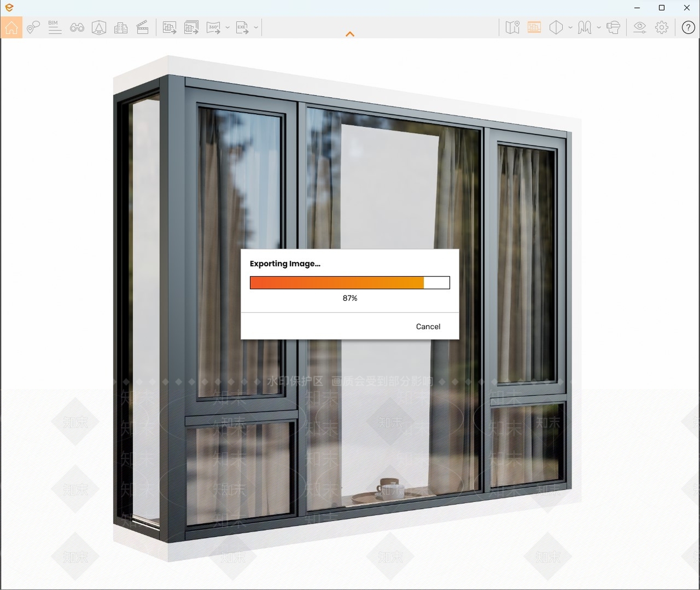Open the Video Editor clapperboard icon

pyautogui.click(x=143, y=28)
